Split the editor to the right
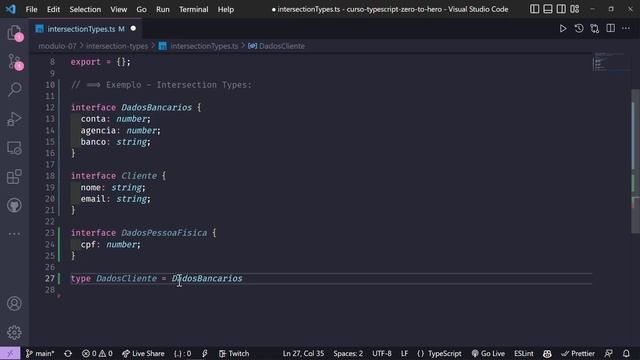This screenshot has height=360, width=640. [611, 29]
